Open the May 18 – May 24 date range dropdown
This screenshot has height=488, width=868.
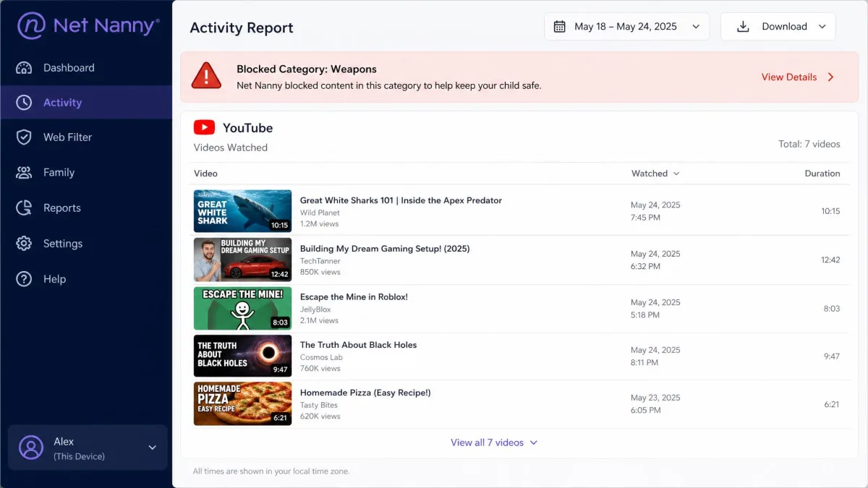coord(626,27)
